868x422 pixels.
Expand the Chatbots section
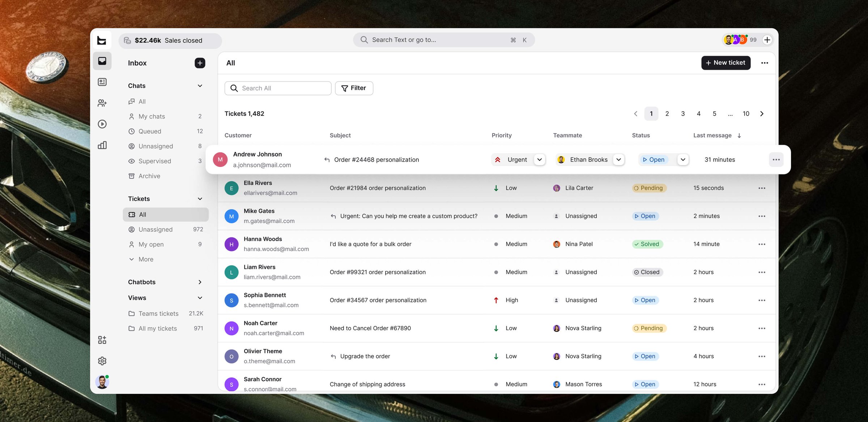(x=200, y=282)
